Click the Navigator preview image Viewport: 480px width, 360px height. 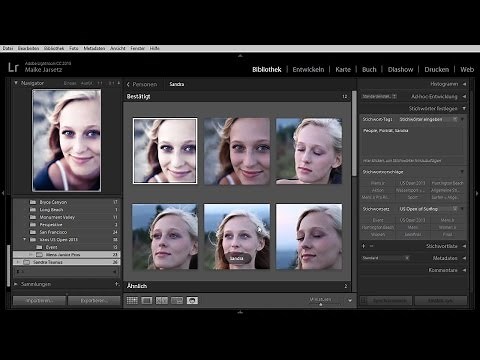[x=66, y=140]
